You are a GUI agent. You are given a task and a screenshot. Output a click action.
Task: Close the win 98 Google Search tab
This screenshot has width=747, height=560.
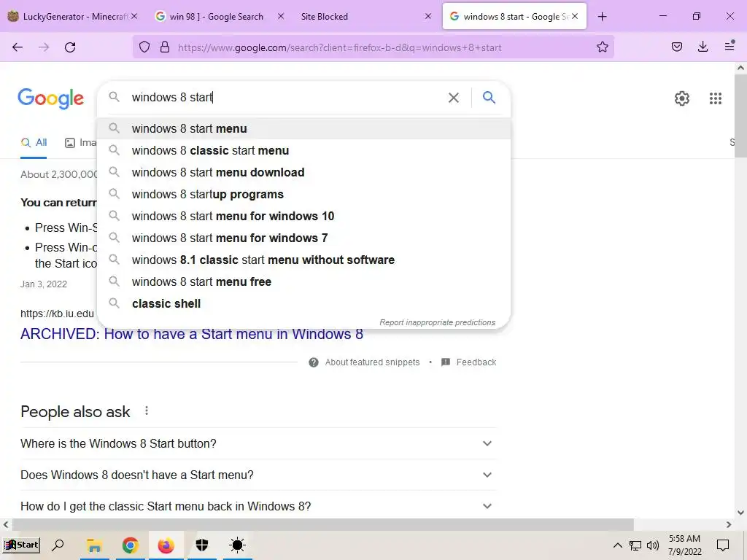coord(281,17)
